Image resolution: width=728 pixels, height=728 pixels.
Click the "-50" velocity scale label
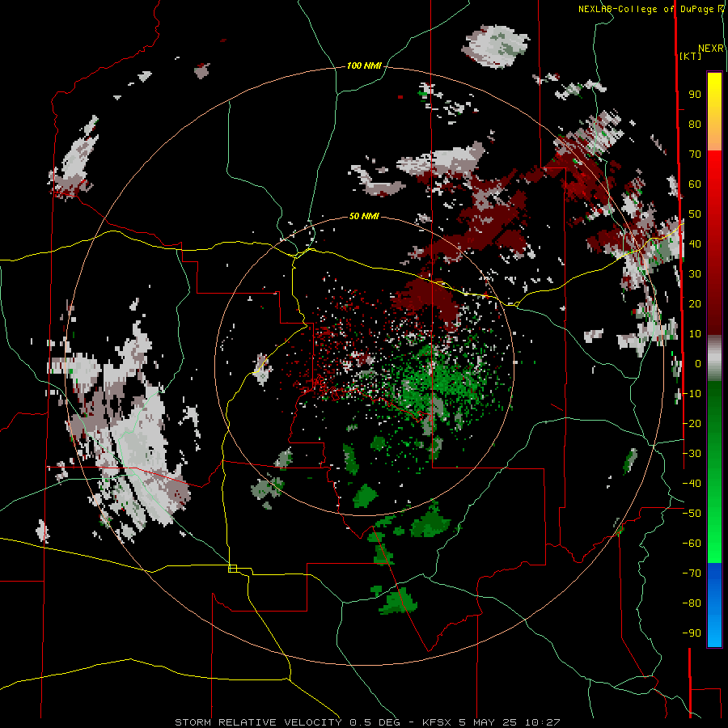[692, 514]
